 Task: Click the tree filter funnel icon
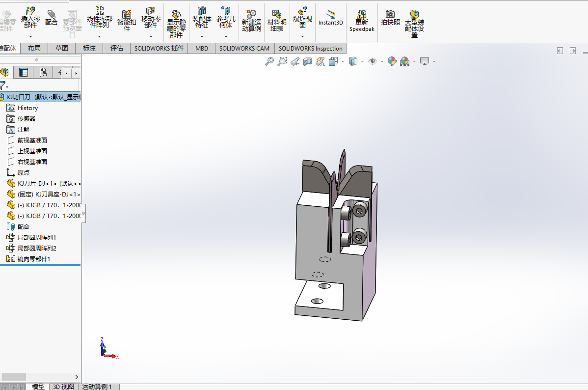[3, 85]
